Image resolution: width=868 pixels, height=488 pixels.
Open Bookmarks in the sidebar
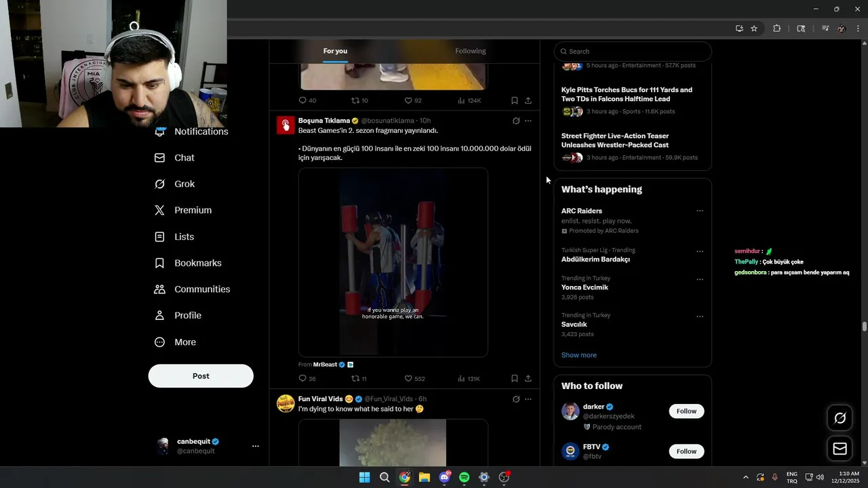(x=188, y=263)
